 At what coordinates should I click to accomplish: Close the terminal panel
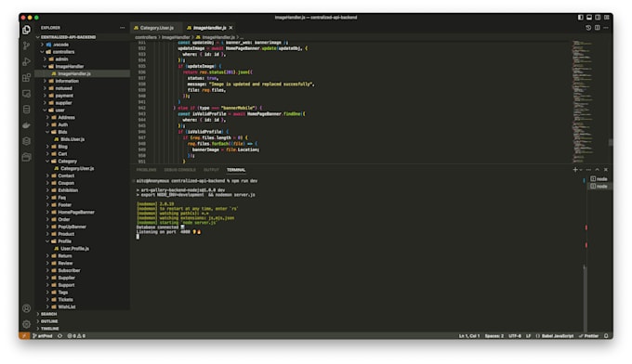click(606, 170)
